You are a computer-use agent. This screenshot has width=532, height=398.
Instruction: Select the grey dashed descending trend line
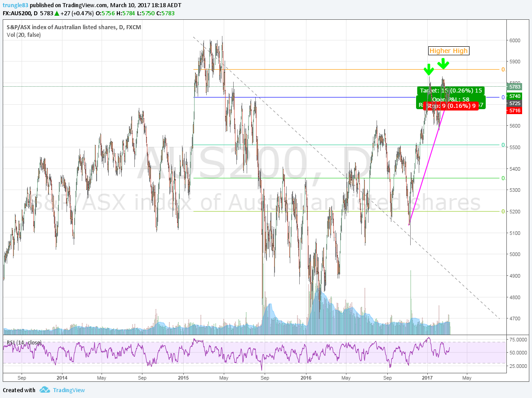pyautogui.click(x=346, y=177)
